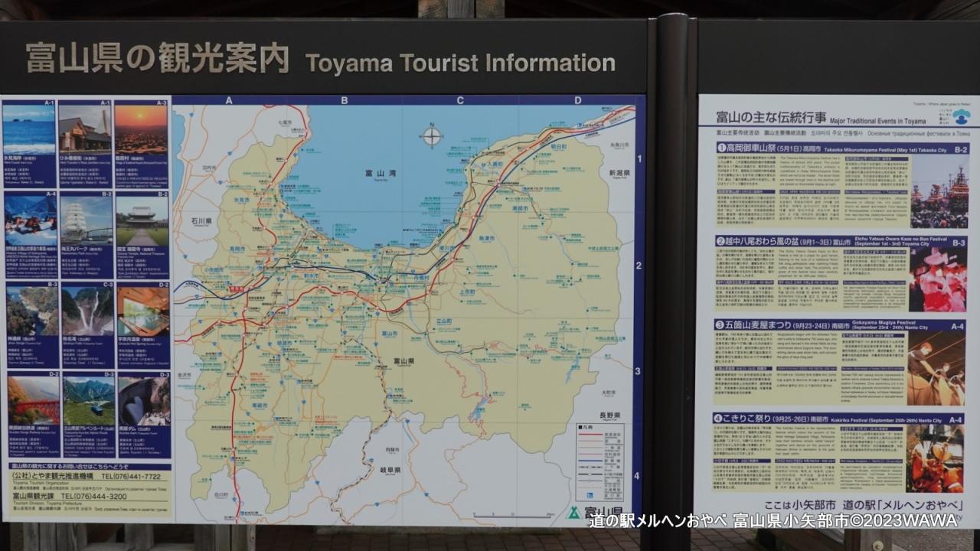Select the red bridge gorge photo
980x551 pixels.
pos(32,401)
